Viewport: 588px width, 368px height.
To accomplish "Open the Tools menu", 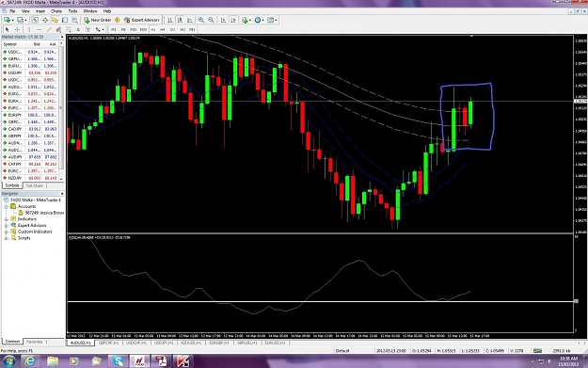I will 72,11.
